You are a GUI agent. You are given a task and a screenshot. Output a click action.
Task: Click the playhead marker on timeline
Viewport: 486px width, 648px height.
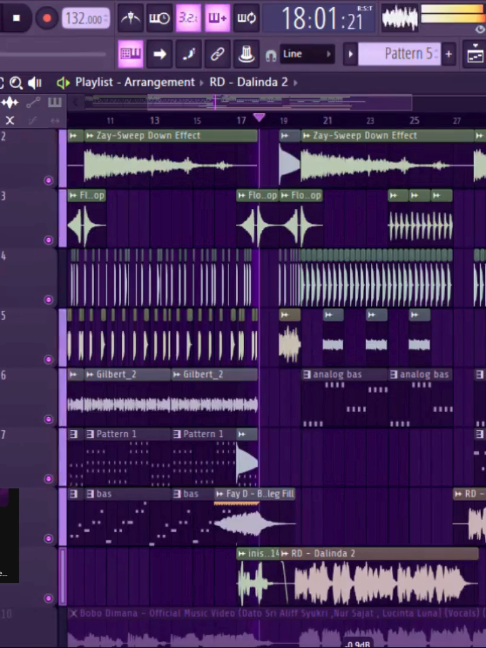(x=259, y=118)
